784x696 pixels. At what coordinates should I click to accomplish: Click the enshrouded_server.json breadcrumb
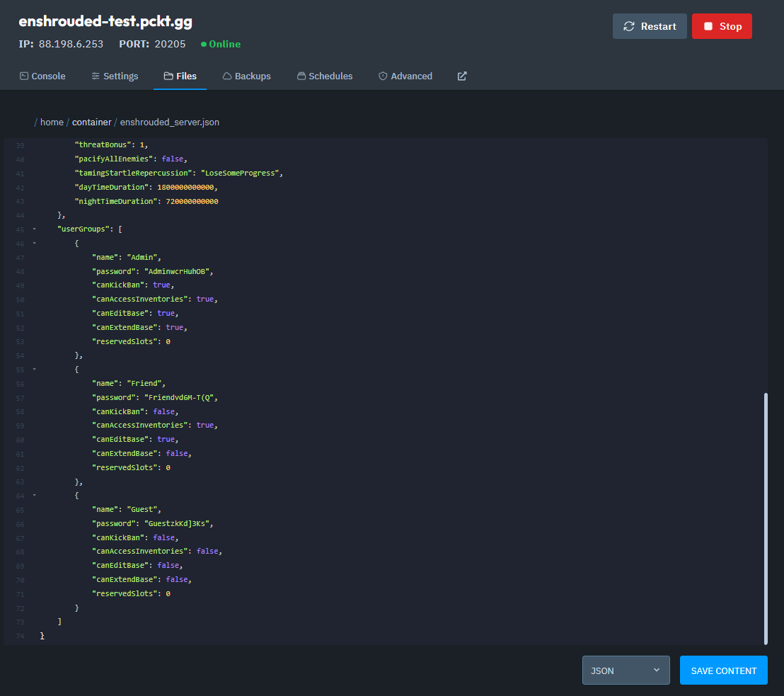pyautogui.click(x=170, y=122)
